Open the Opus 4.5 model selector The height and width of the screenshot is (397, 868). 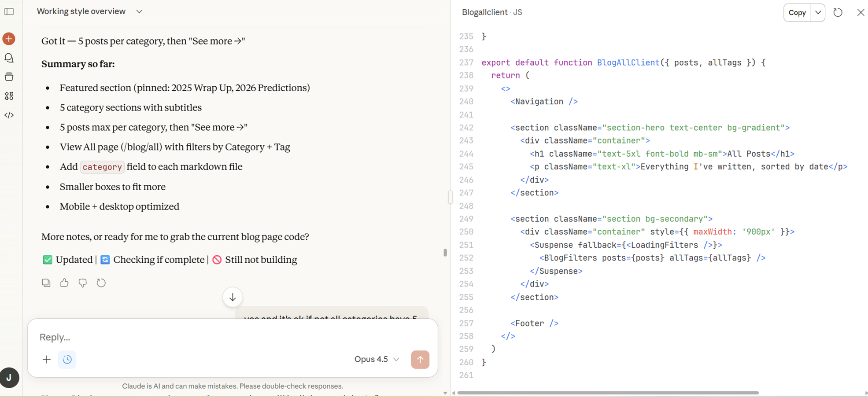click(377, 360)
